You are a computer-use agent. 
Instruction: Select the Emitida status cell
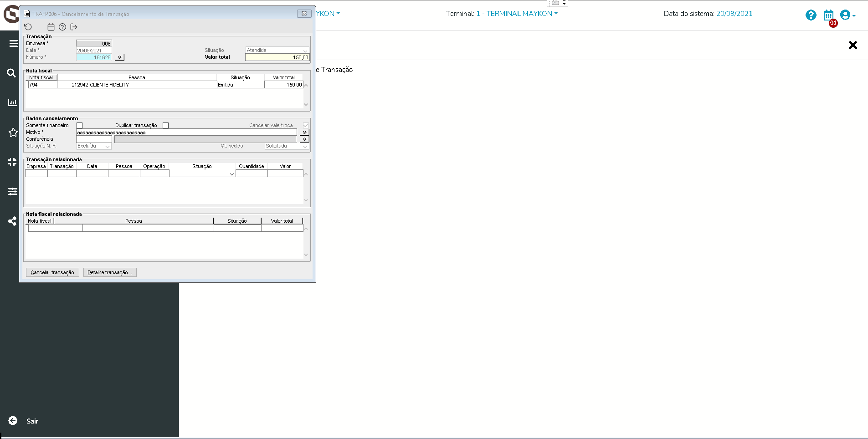point(241,85)
